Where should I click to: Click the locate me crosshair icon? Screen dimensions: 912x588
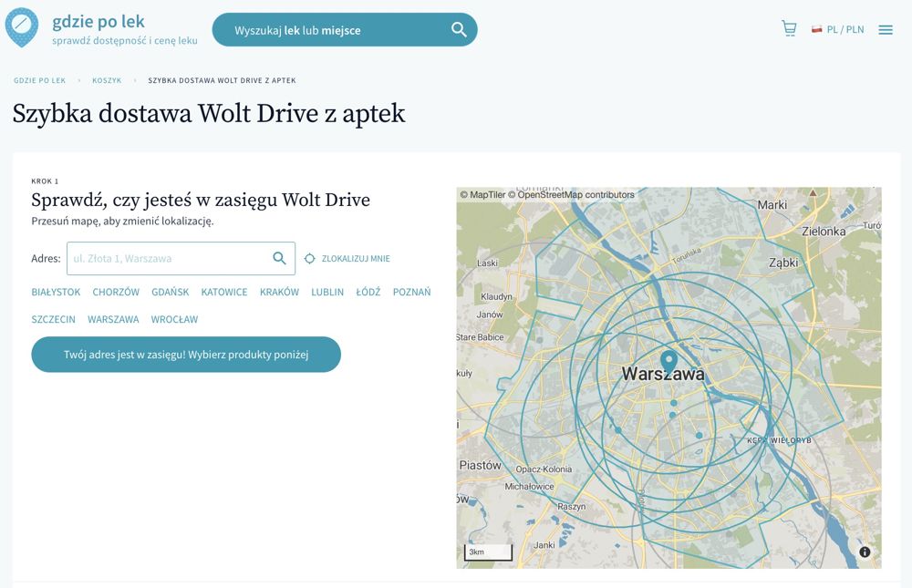coord(310,259)
